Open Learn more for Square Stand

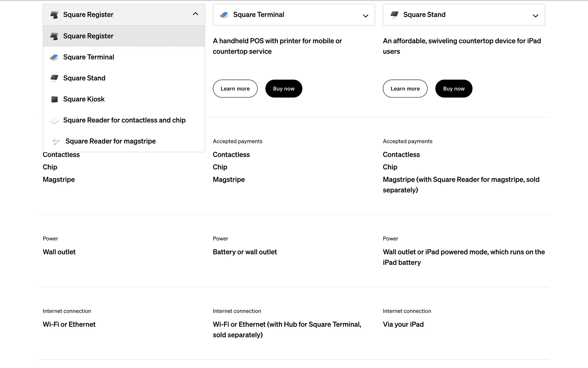click(x=405, y=89)
